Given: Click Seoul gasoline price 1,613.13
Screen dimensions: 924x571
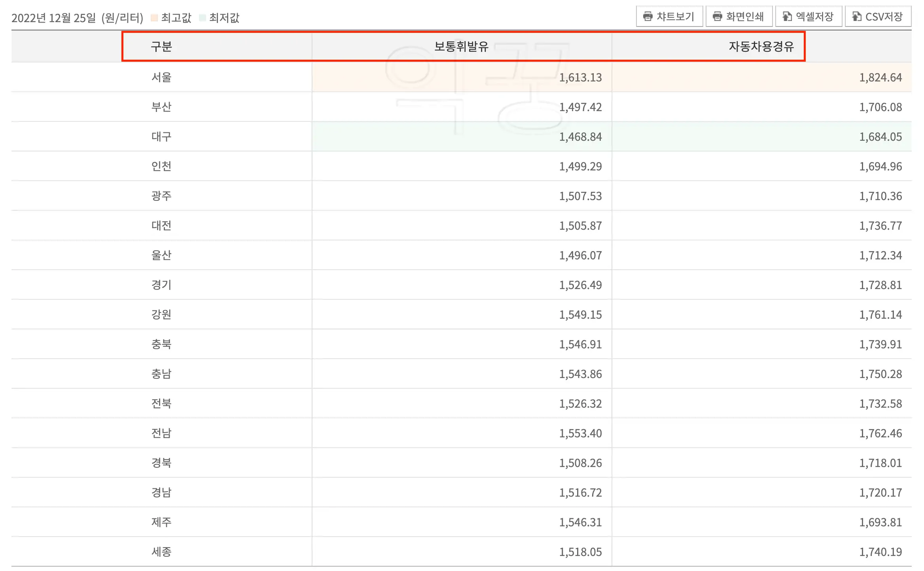Looking at the screenshot, I should point(580,78).
